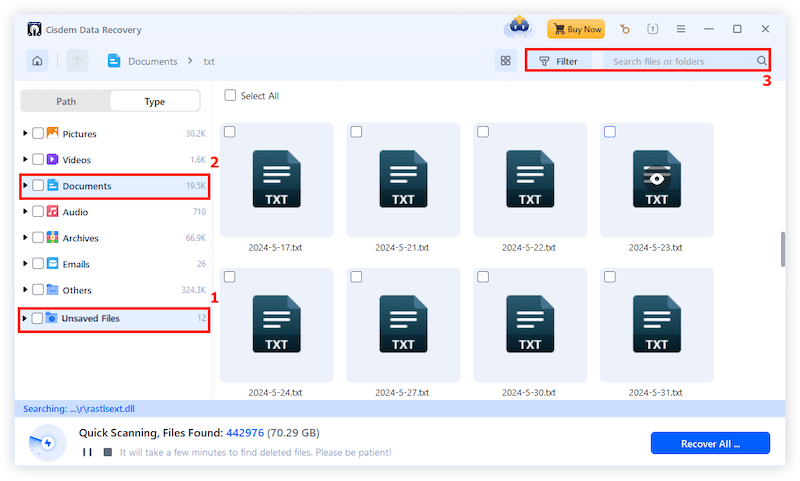Click the scanning progress circle icon

(47, 443)
